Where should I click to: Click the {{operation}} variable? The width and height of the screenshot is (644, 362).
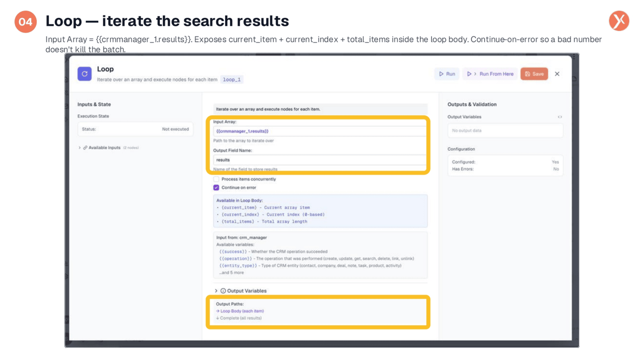(235, 259)
